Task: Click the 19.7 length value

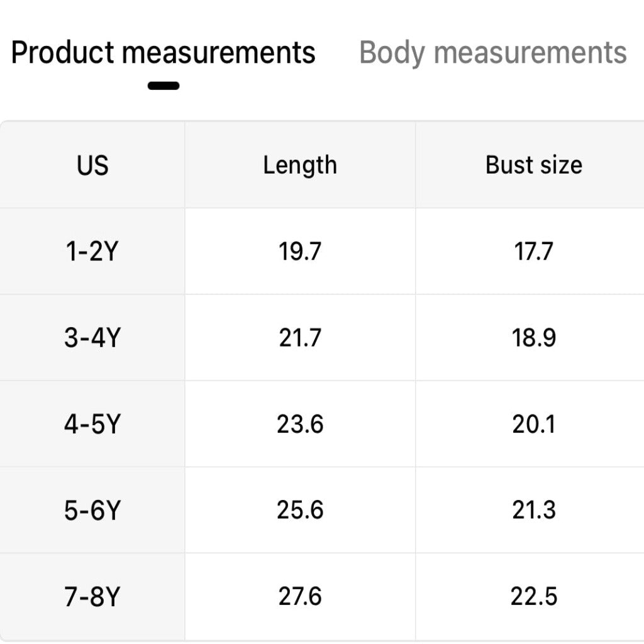Action: tap(300, 252)
